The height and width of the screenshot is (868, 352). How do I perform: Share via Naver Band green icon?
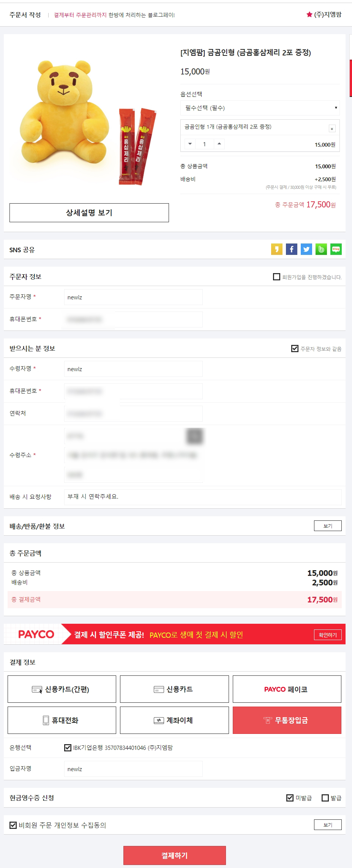click(x=321, y=249)
